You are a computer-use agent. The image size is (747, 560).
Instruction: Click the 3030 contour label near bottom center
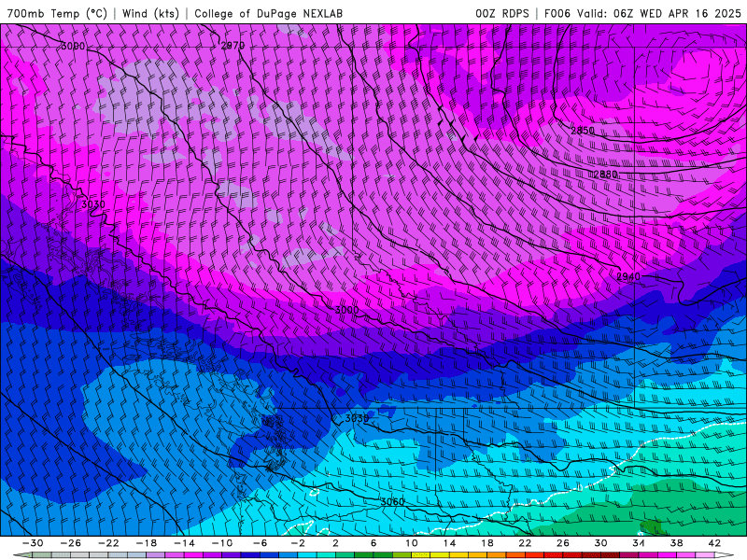click(357, 418)
